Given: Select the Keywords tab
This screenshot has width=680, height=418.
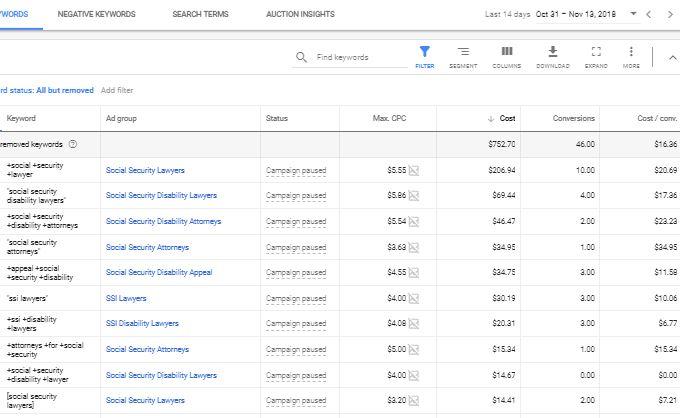Looking at the screenshot, I should pos(14,14).
